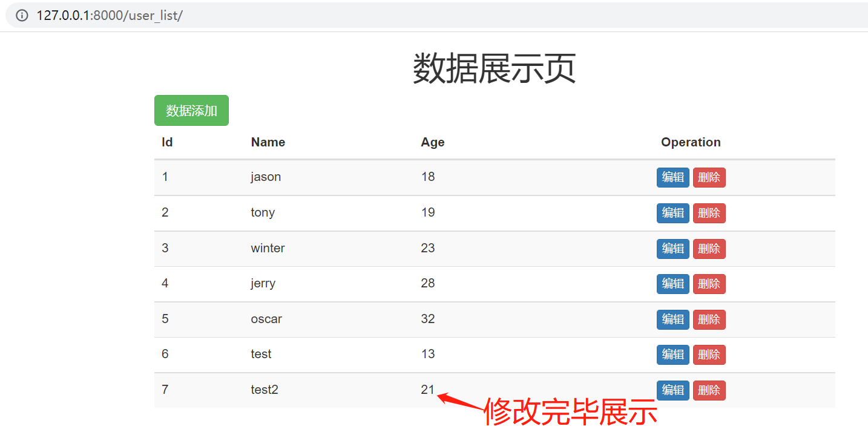
Task: Hit 编辑 beside the test row
Action: pos(672,355)
